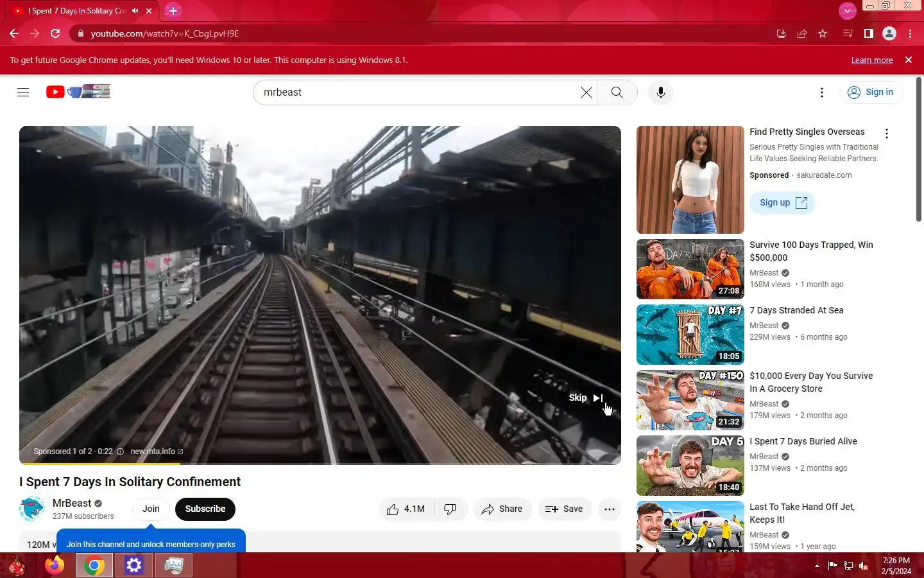924x578 pixels.
Task: Open a new tab
Action: coord(173,11)
